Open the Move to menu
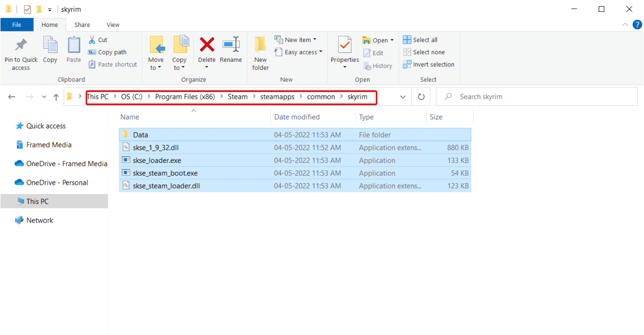This screenshot has height=335, width=644. (x=156, y=53)
